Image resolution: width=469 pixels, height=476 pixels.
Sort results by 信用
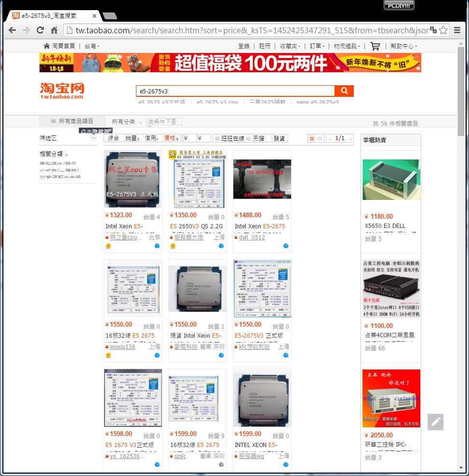point(151,138)
